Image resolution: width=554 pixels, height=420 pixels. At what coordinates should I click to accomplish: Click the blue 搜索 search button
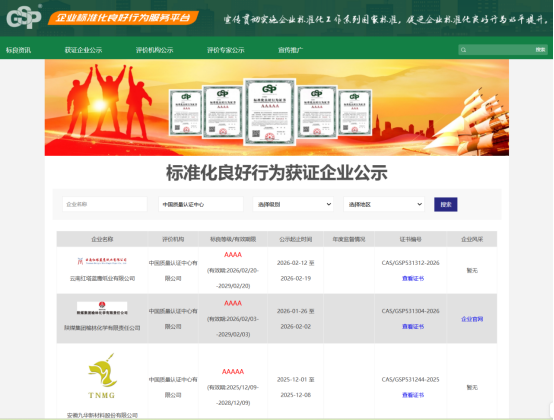pos(446,205)
